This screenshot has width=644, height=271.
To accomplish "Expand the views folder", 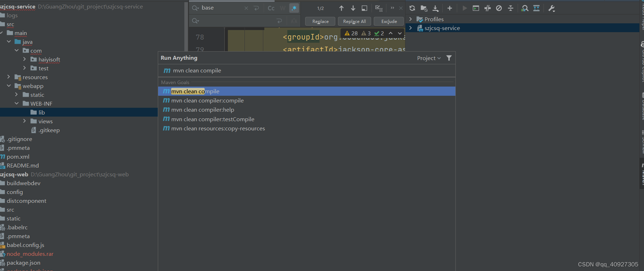I will click(24, 121).
